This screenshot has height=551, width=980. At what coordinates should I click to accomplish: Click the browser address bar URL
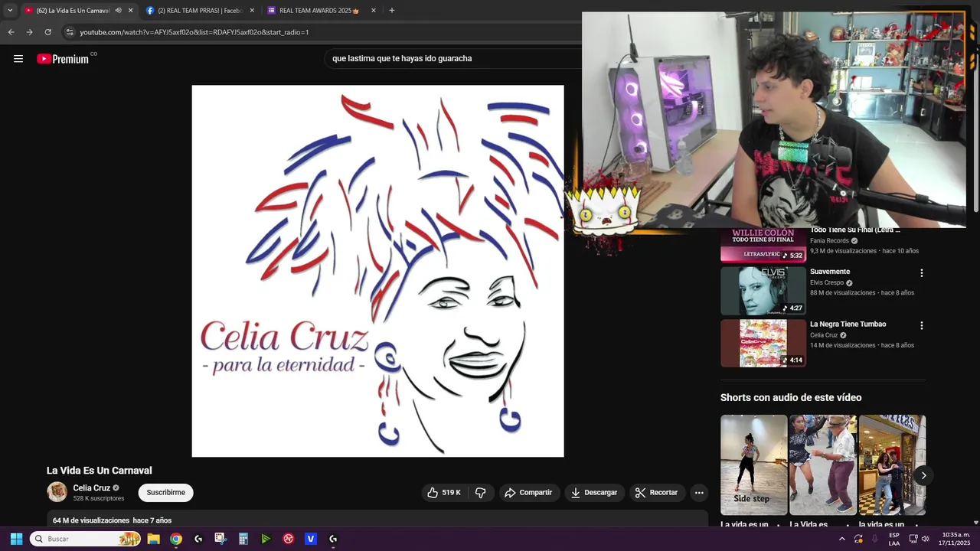click(194, 32)
